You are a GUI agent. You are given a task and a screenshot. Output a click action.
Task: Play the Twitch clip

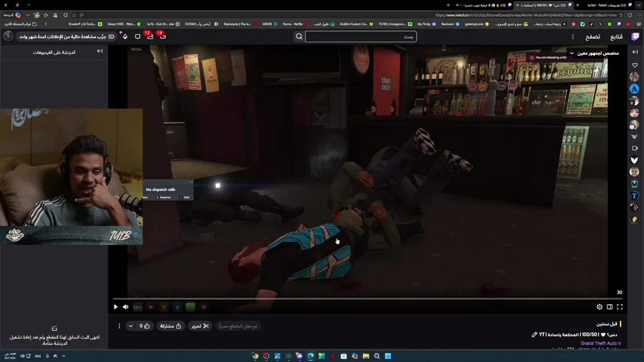coord(116,307)
